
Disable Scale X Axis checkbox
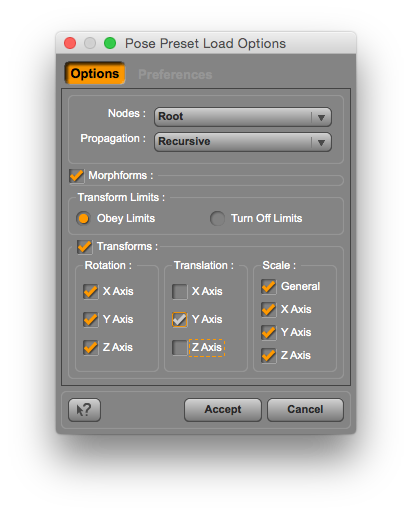click(x=269, y=310)
